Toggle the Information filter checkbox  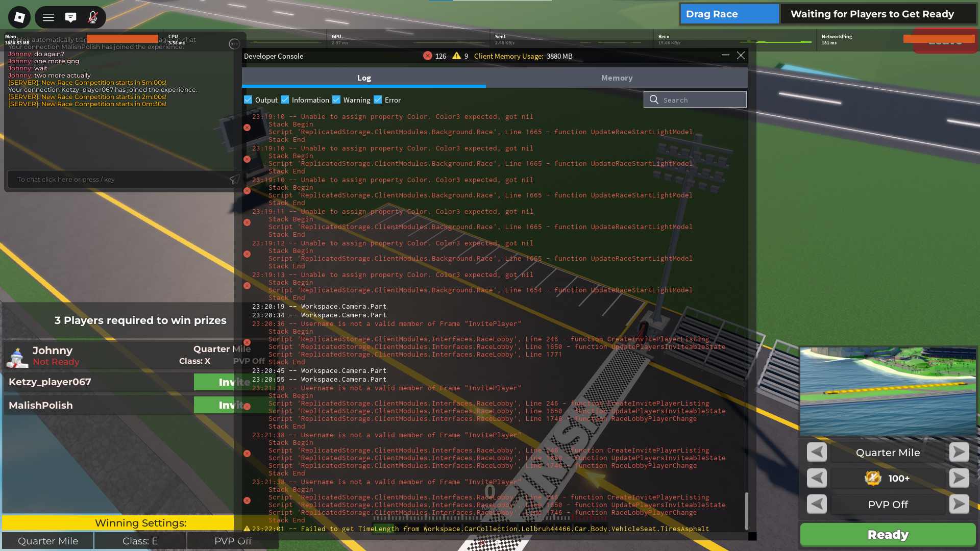[285, 100]
